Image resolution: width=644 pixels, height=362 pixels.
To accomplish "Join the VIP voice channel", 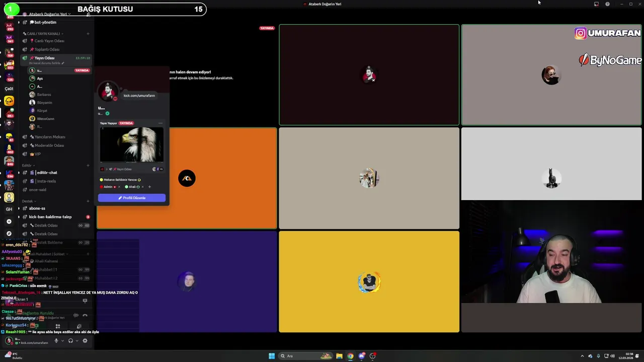I will pos(55,154).
